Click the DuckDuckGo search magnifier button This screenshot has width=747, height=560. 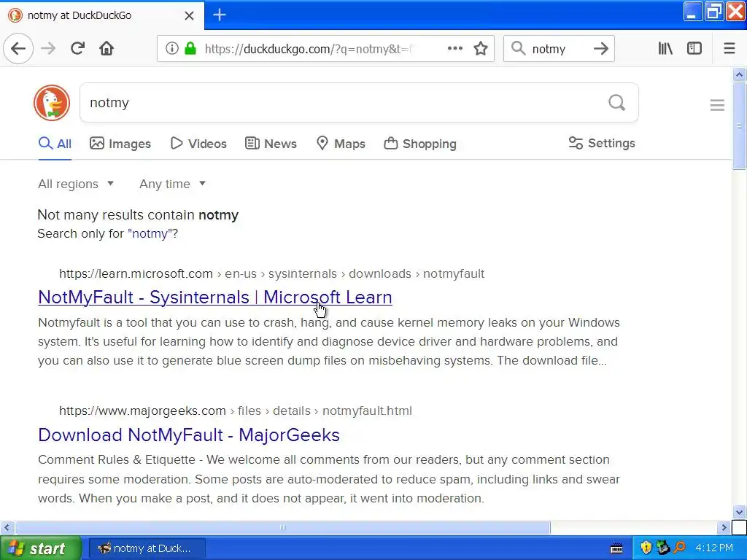(616, 102)
